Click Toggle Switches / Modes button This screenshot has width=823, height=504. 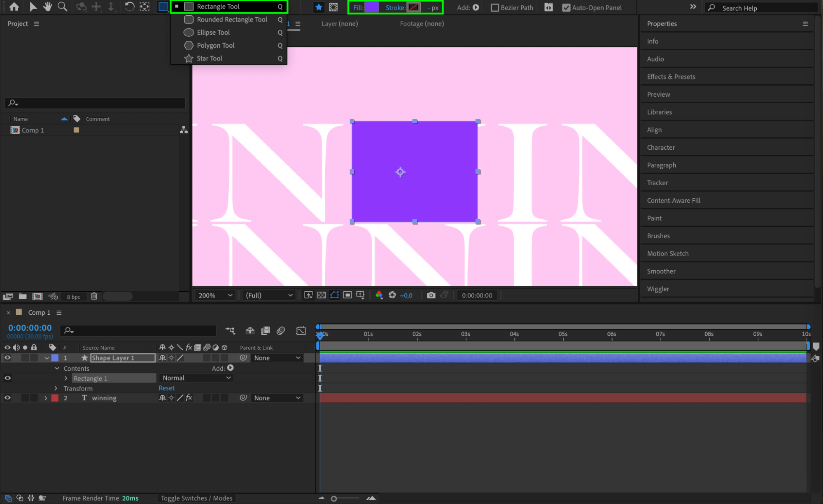coord(196,498)
